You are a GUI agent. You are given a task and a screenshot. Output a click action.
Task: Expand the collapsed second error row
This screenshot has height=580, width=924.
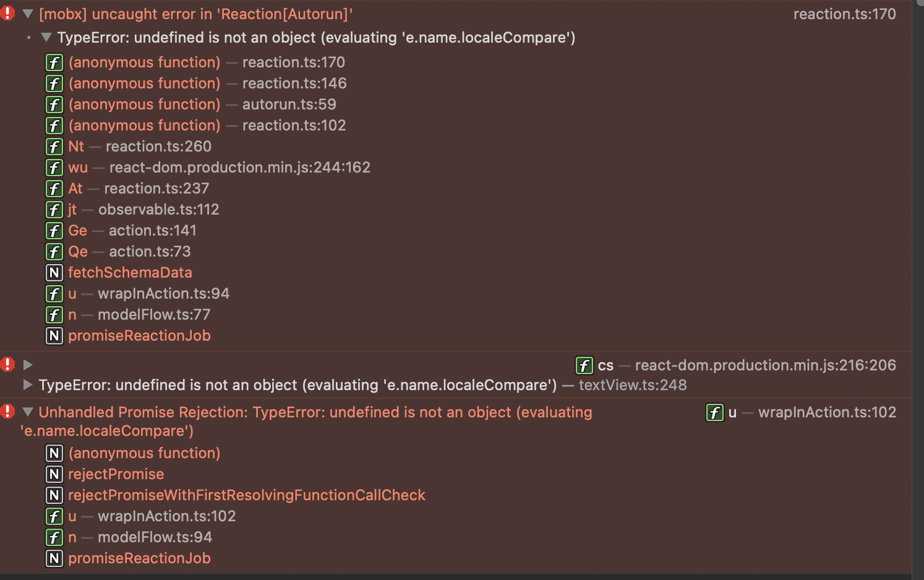coord(27,365)
